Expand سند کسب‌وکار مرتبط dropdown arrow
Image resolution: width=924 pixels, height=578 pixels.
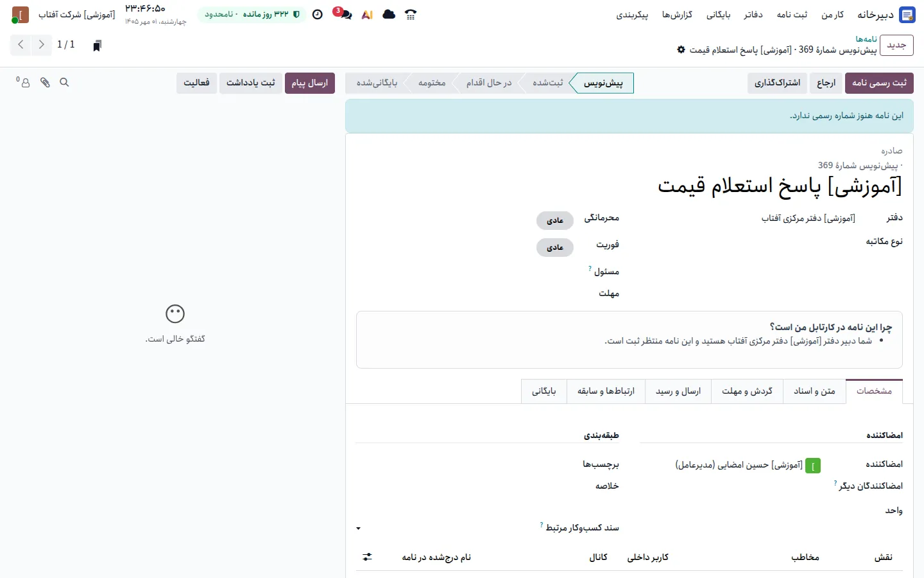(359, 529)
